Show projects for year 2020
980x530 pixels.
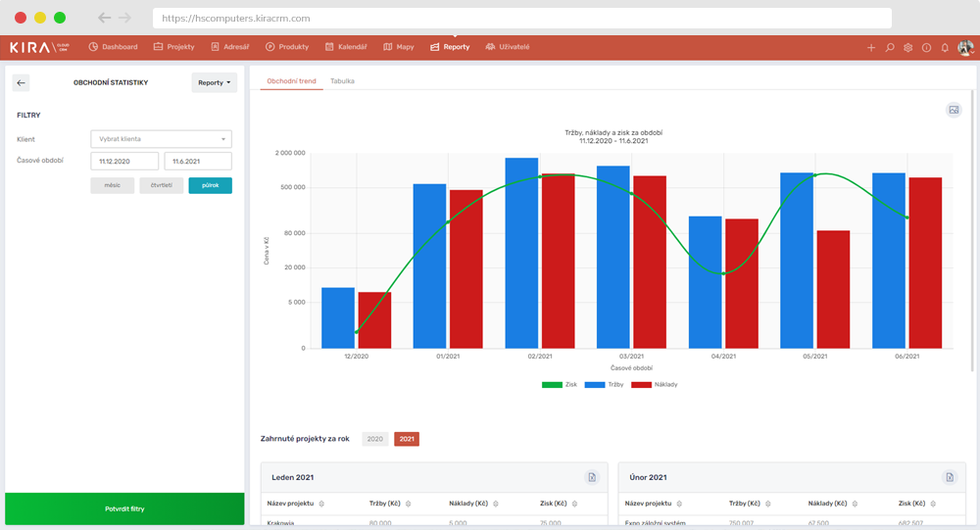click(375, 439)
